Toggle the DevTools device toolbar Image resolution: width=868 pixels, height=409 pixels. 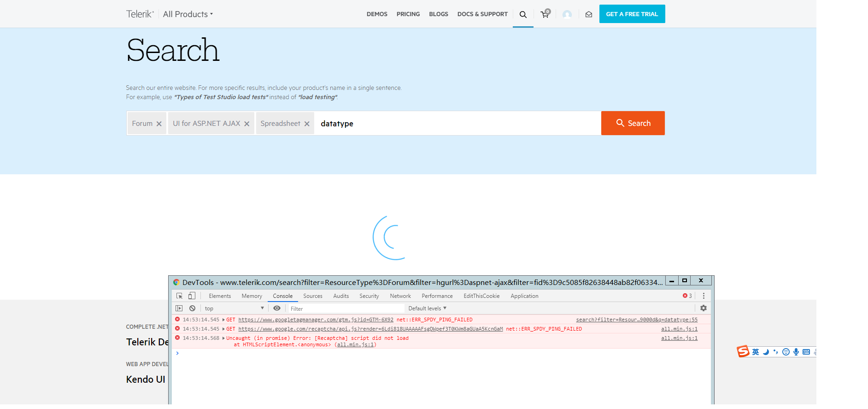tap(192, 296)
